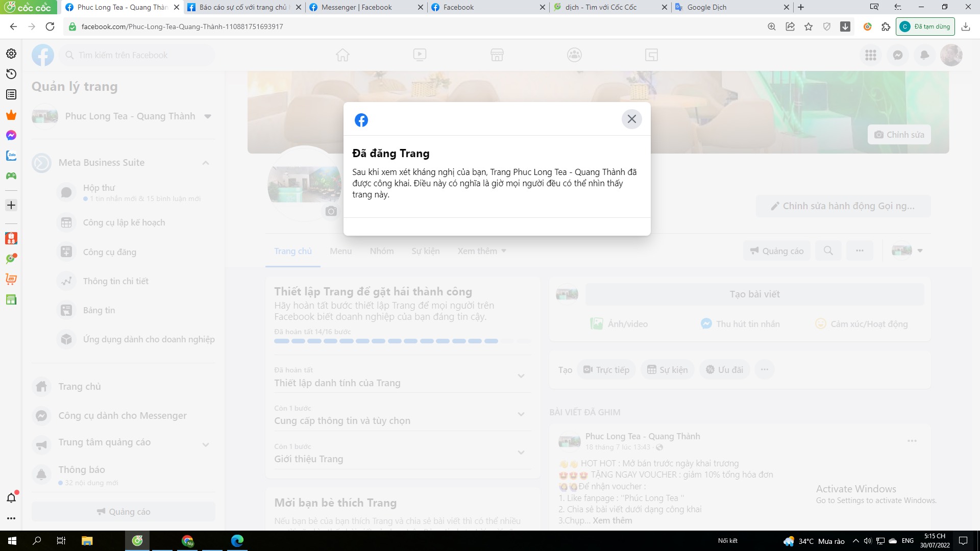Open browser extensions puzzle icon
Screen dimensions: 980x551
click(886, 27)
